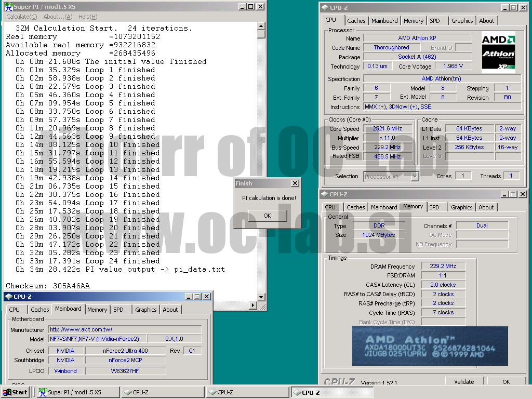Click the Checksum 305A46AA line
This screenshot has width=532, height=399.
[48, 286]
